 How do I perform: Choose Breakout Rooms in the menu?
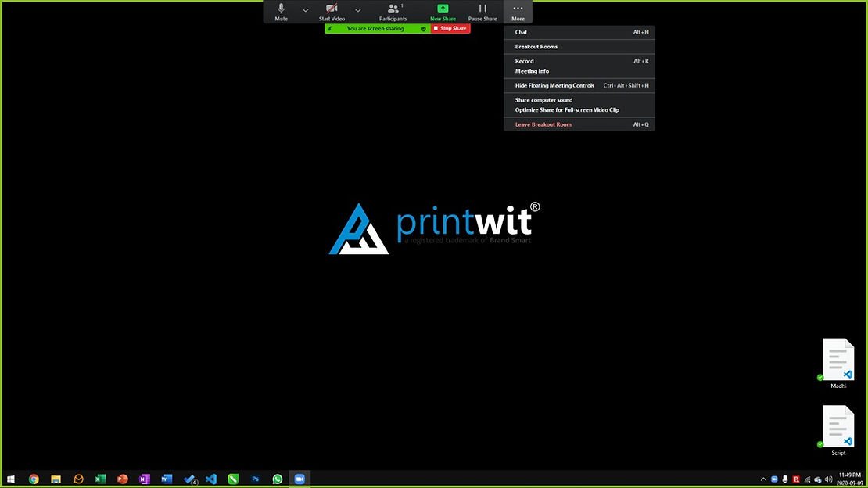coord(536,47)
